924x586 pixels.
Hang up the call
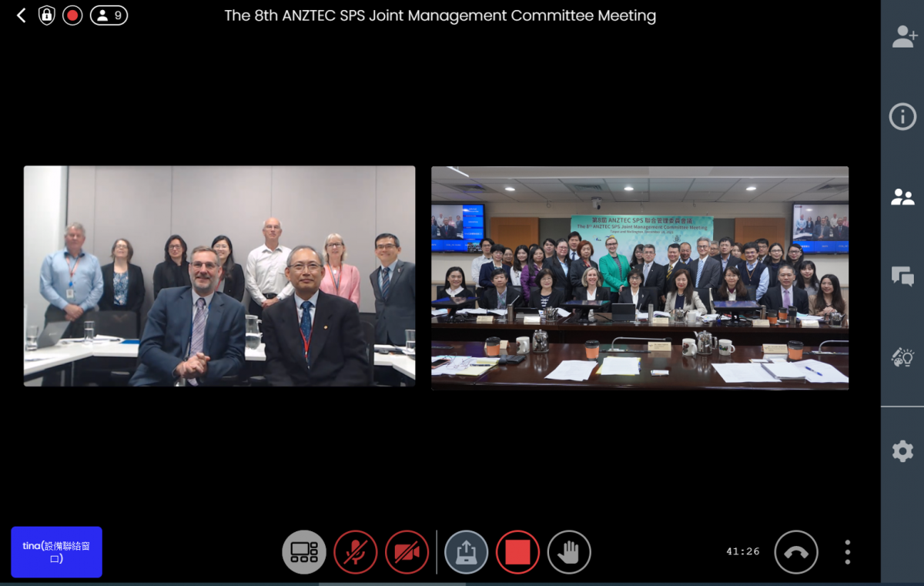pos(795,552)
